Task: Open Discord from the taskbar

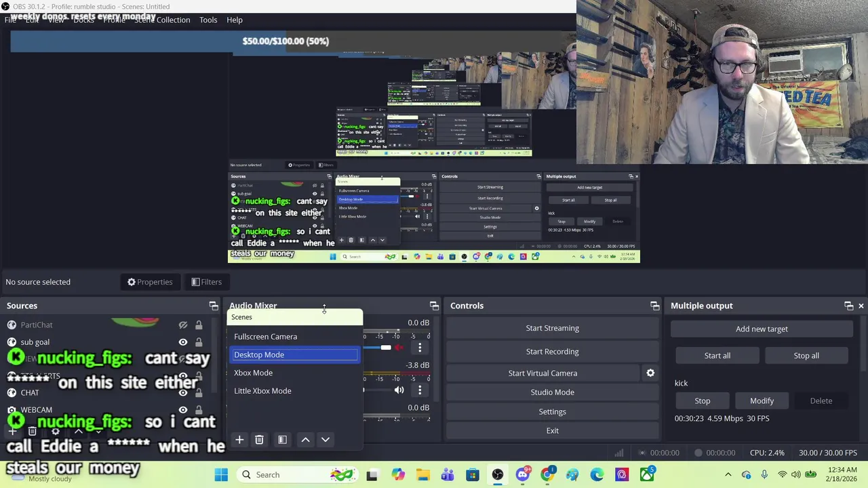Action: coord(522,474)
